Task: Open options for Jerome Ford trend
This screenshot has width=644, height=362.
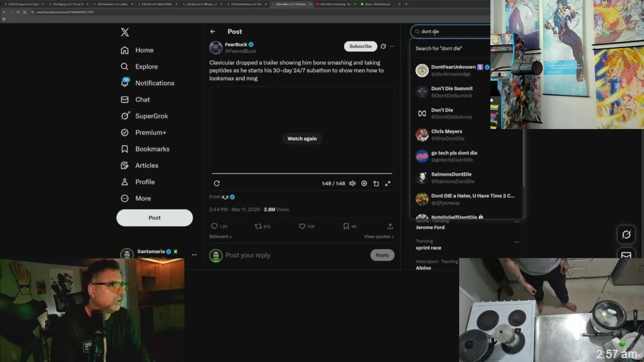Action: [516, 222]
